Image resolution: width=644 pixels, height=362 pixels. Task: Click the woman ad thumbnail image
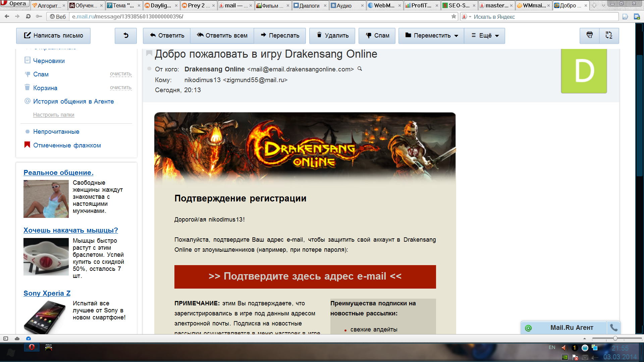pyautogui.click(x=46, y=199)
